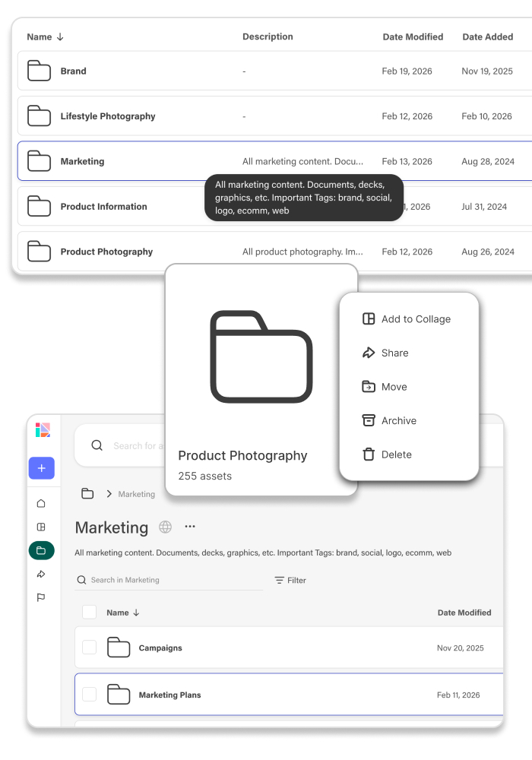Click the Marketing breadcrumb link

pyautogui.click(x=137, y=494)
